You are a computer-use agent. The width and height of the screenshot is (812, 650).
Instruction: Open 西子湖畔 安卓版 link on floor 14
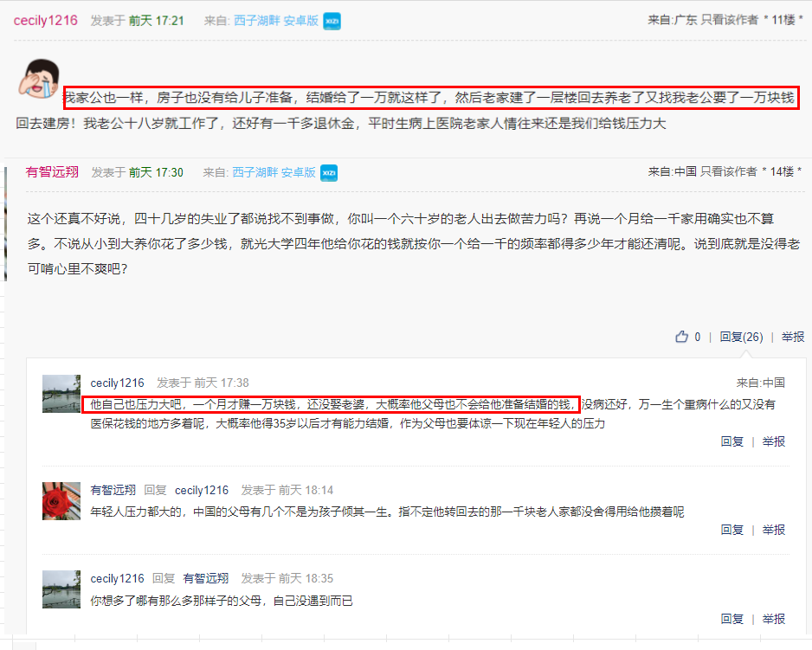pyautogui.click(x=274, y=172)
